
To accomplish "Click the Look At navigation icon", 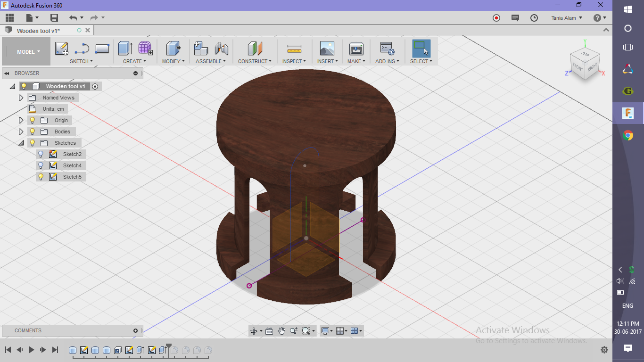I will pos(269,331).
